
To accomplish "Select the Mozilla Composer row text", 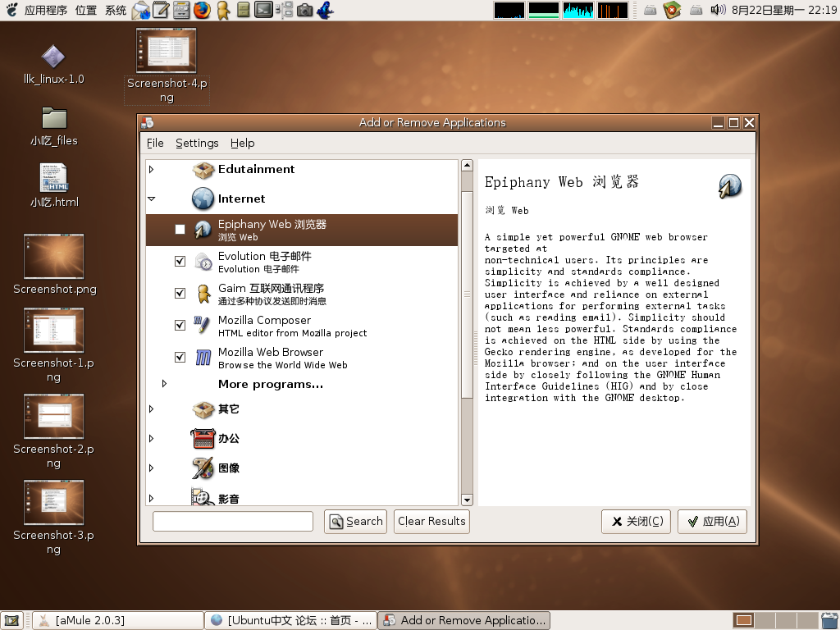I will coord(293,326).
